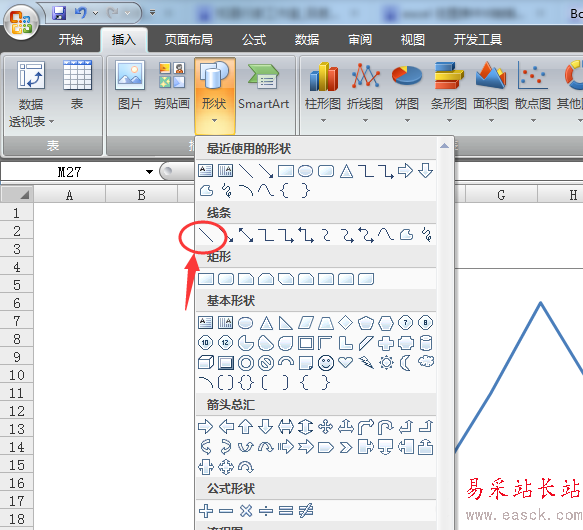Select the sun shape

pos(386,363)
